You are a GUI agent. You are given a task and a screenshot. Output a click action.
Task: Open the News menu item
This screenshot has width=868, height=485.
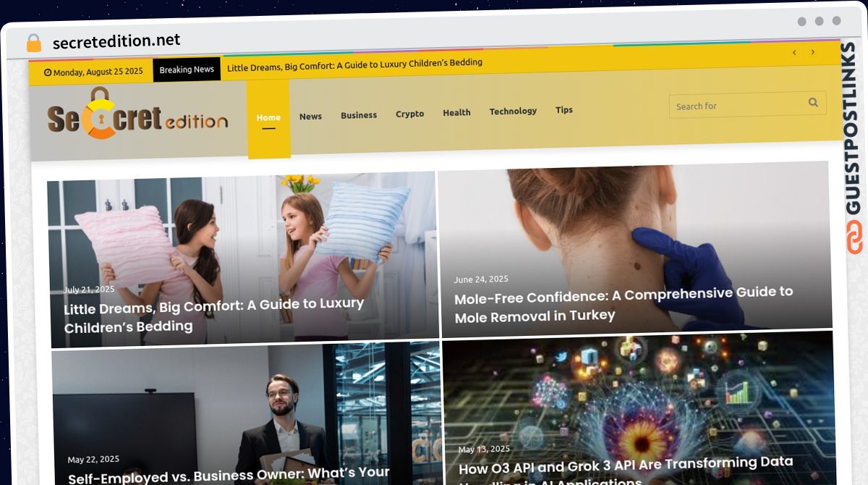click(x=310, y=116)
